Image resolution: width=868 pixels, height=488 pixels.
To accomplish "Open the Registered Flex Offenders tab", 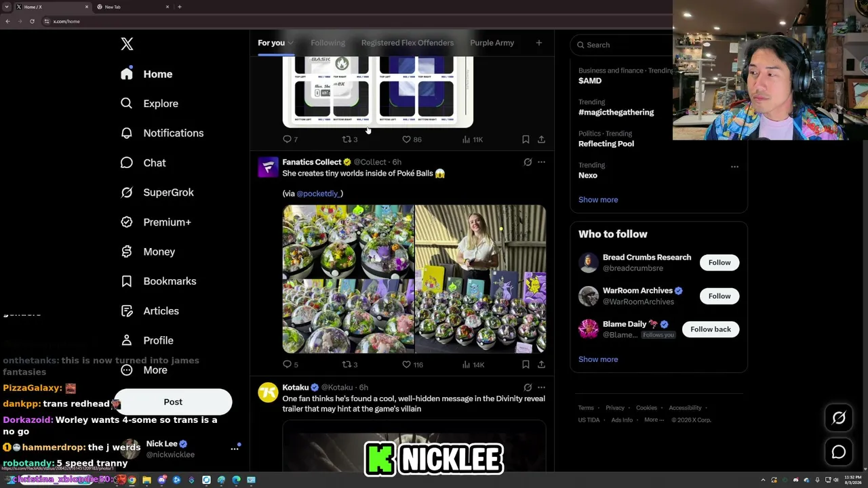I will click(408, 43).
